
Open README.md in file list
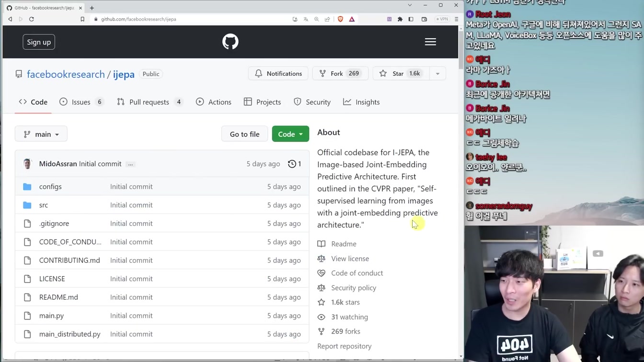click(58, 297)
